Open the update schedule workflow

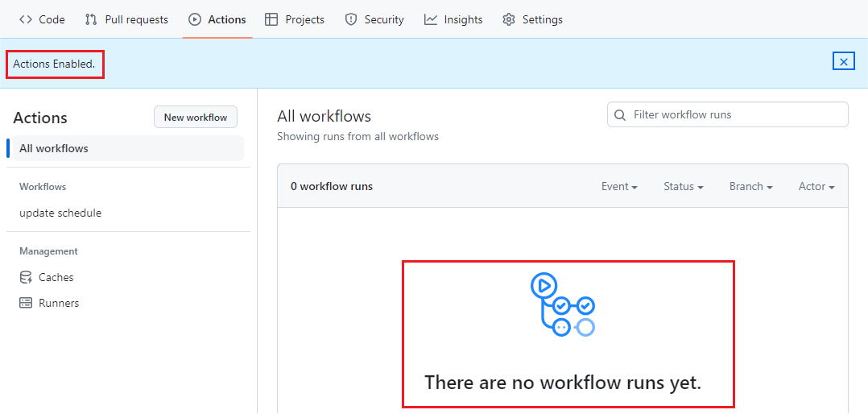coord(60,213)
